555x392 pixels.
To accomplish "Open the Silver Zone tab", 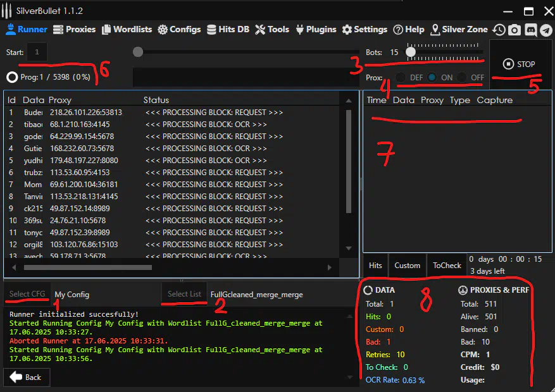I will click(x=459, y=29).
